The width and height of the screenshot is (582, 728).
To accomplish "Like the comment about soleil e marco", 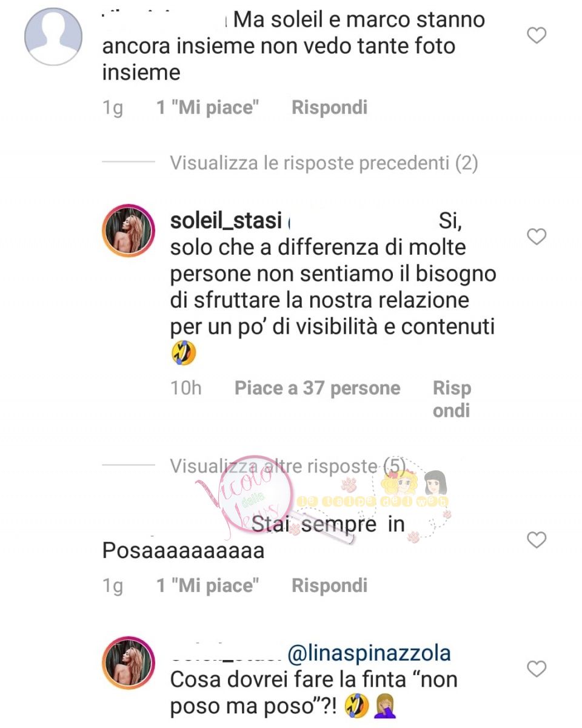I will (537, 36).
